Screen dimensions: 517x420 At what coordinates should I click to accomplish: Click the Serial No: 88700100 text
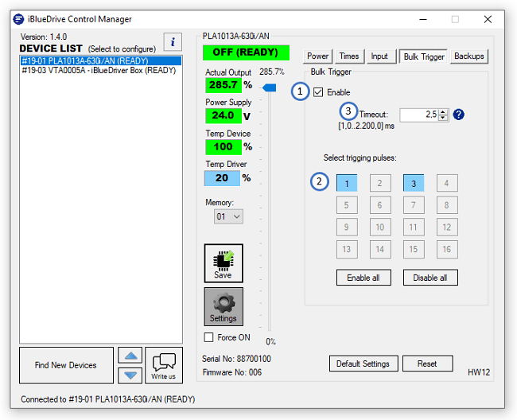pyautogui.click(x=236, y=359)
